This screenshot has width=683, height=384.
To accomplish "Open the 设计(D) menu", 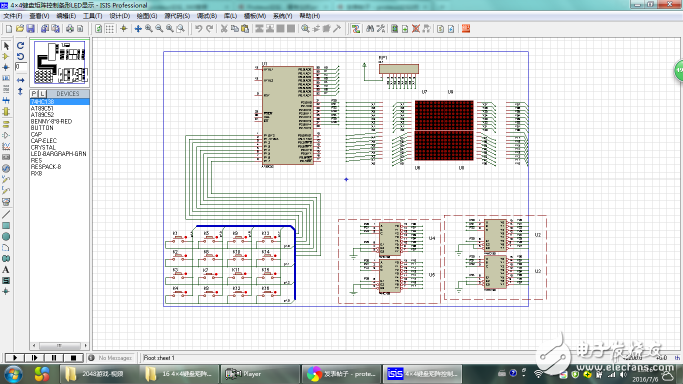I will pyautogui.click(x=119, y=16).
